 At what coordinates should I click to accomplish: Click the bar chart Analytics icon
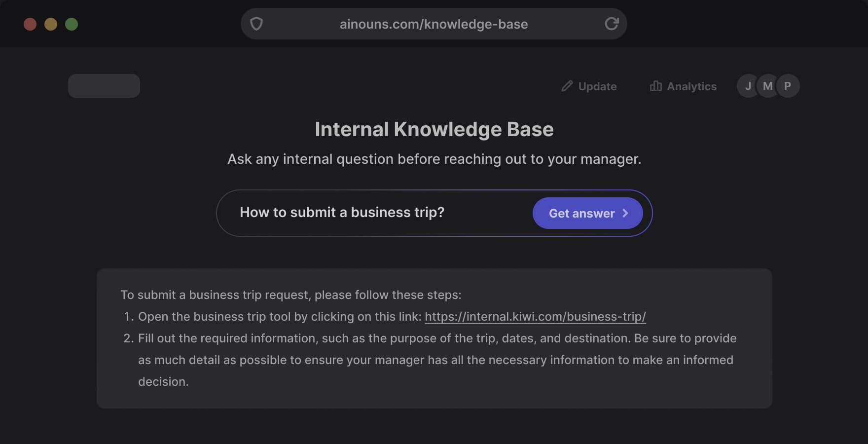pyautogui.click(x=656, y=86)
